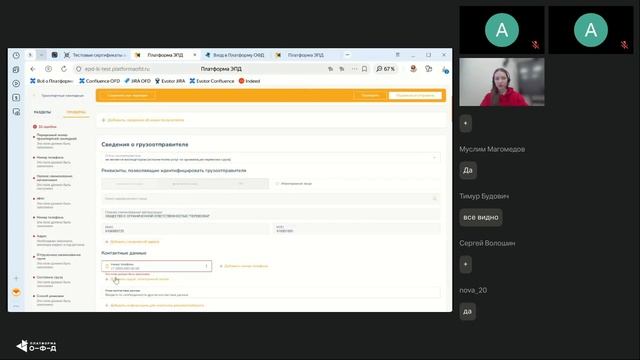Open the play circle icon in browser sidebar
Image resolution: width=640 pixels, height=360 pixels.
[x=16, y=83]
